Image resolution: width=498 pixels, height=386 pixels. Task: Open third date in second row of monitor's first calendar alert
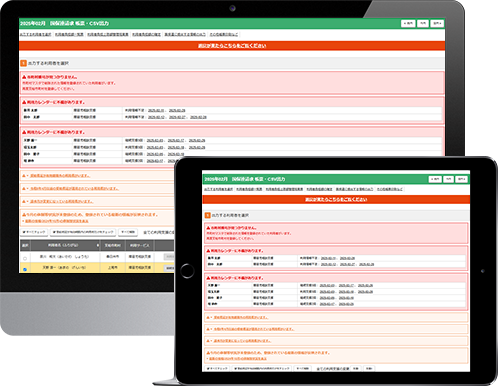click(198, 117)
